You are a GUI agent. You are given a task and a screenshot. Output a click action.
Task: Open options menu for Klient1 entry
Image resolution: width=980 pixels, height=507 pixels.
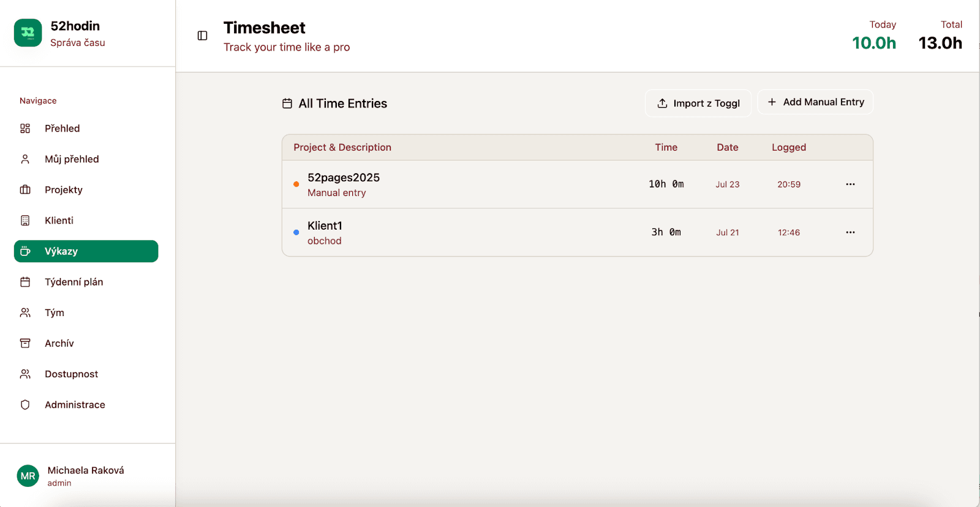pos(850,233)
